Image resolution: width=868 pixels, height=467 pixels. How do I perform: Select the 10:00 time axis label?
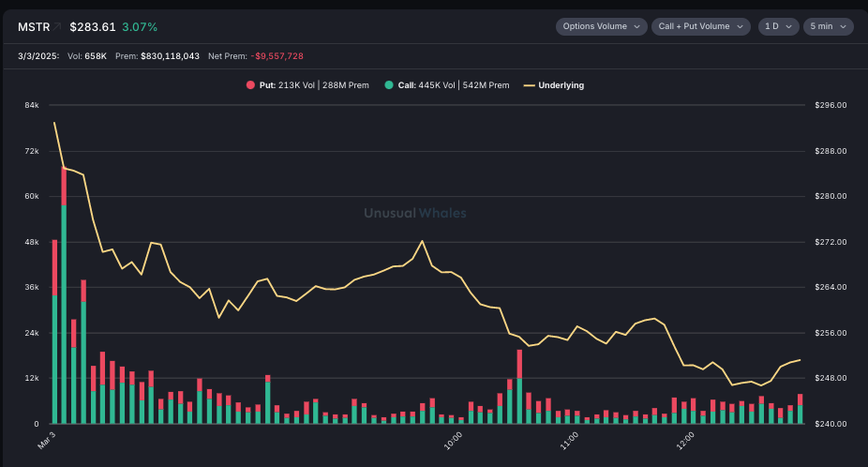(x=454, y=439)
